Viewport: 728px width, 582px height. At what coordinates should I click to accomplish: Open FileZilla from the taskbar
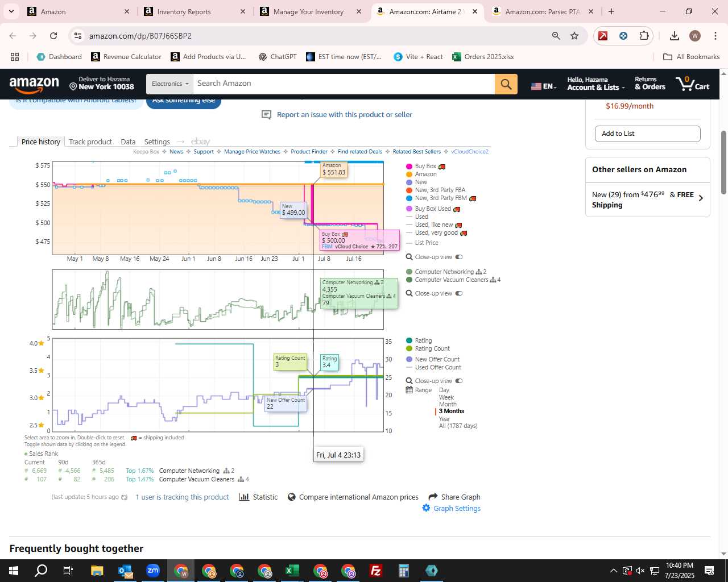(376, 571)
